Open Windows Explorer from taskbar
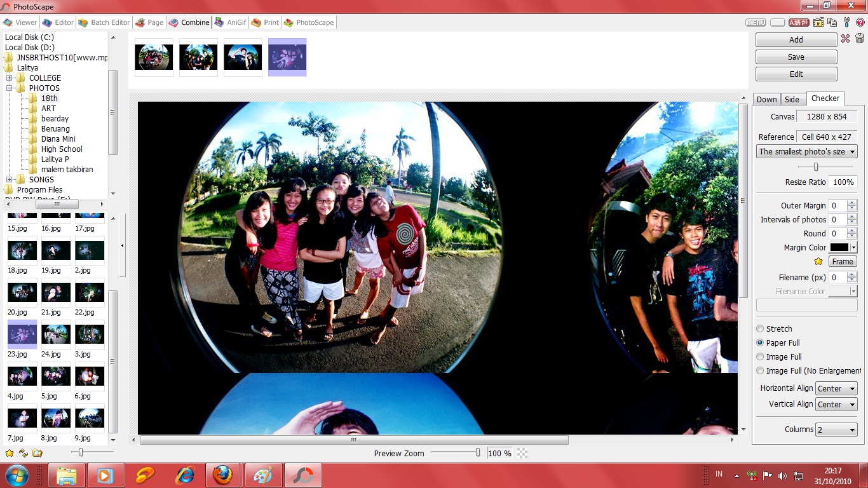Image resolution: width=868 pixels, height=488 pixels. click(67, 475)
